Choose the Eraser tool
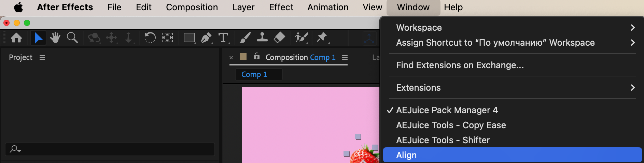Screen dimensions: 644x163 click(x=279, y=38)
